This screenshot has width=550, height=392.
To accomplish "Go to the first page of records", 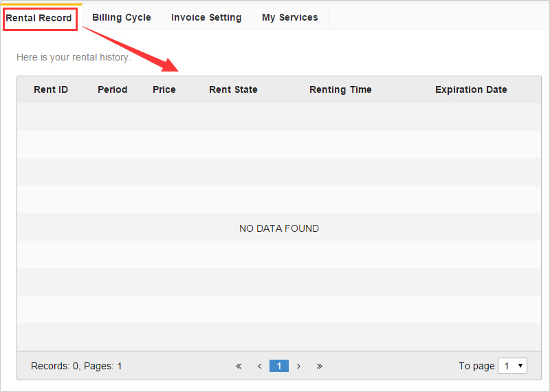I will pyautogui.click(x=239, y=366).
